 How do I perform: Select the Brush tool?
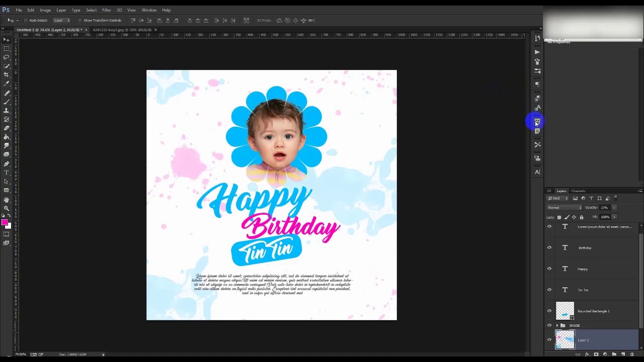point(7,102)
